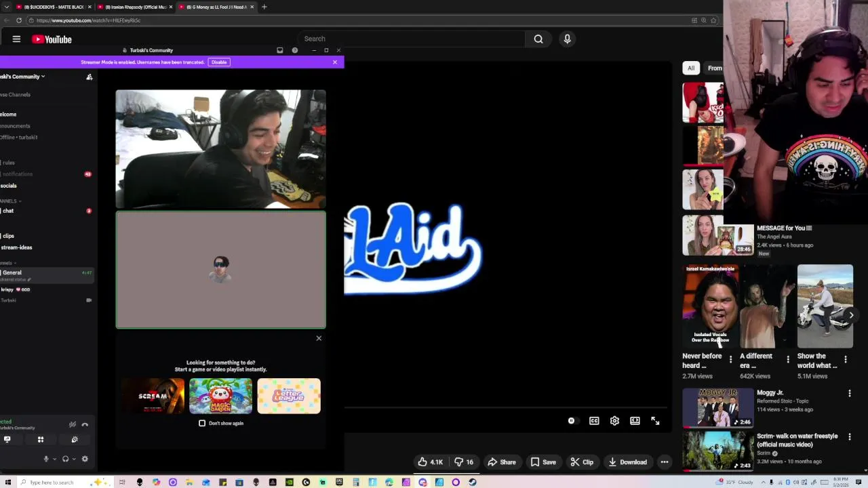Open the weather widget showing Cloudy
The width and height of the screenshot is (868, 488).
[734, 483]
